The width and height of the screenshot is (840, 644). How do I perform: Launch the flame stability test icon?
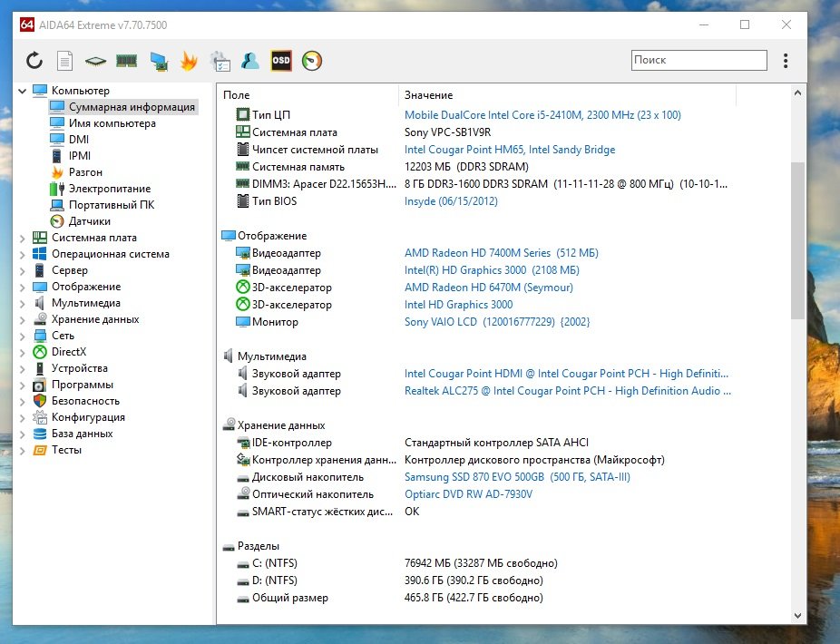pos(189,61)
